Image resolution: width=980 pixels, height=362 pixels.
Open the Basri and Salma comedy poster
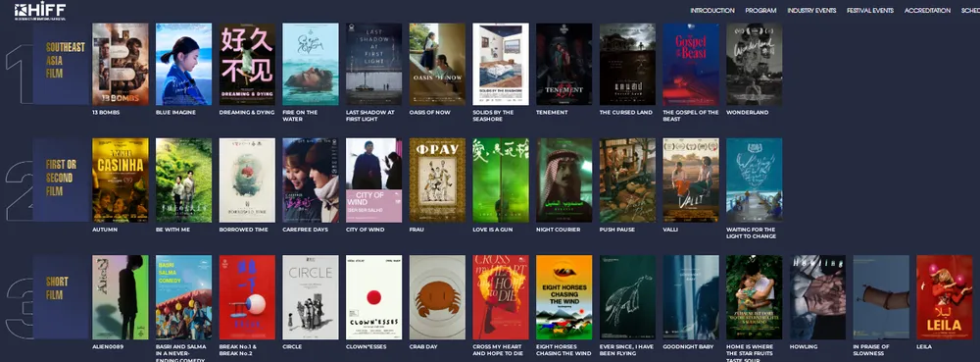[x=184, y=297]
